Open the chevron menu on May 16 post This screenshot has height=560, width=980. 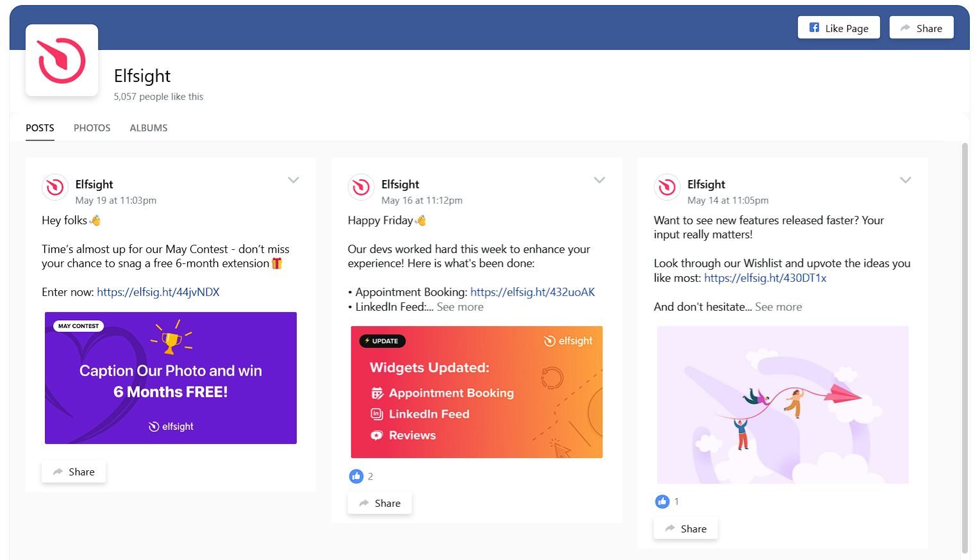pyautogui.click(x=599, y=180)
